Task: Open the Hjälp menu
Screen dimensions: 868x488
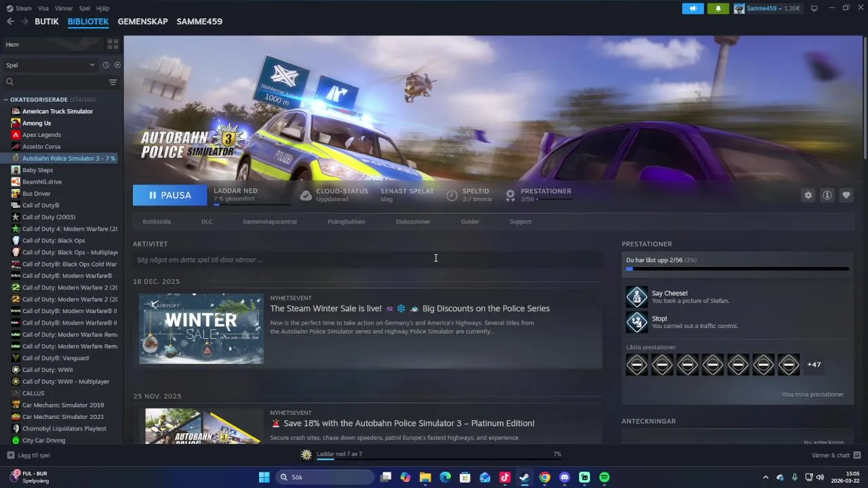Action: point(103,8)
